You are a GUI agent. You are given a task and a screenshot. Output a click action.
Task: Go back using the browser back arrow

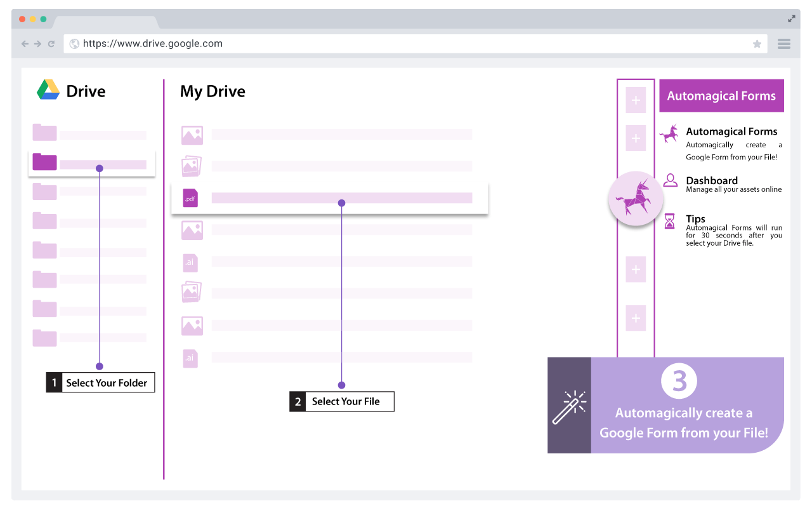click(x=25, y=44)
